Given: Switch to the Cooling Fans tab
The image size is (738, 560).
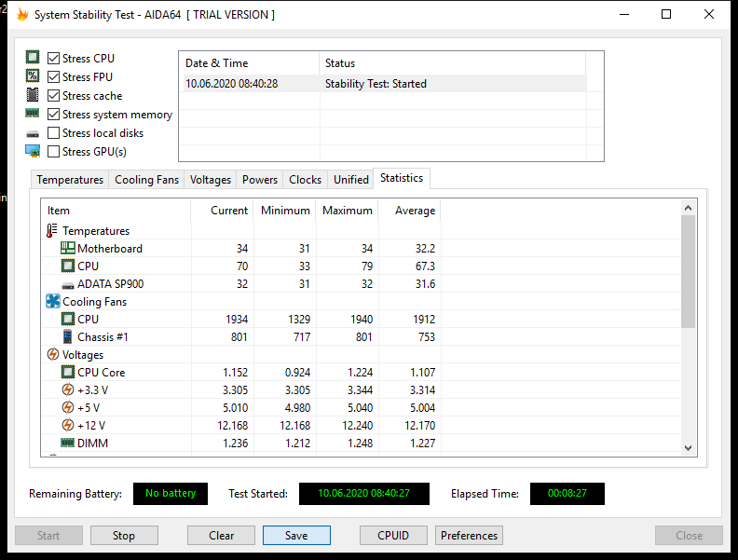Looking at the screenshot, I should click(x=146, y=180).
